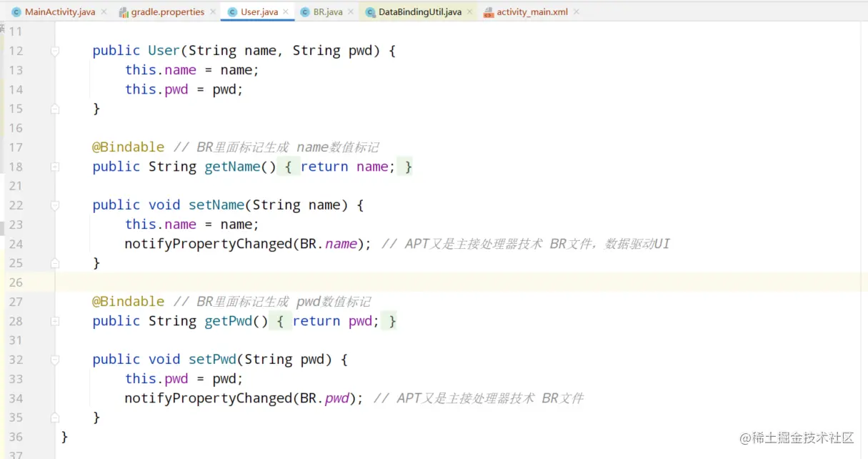Click 'this.pwd = pwd;' on line 33
This screenshot has height=459, width=868.
(184, 379)
